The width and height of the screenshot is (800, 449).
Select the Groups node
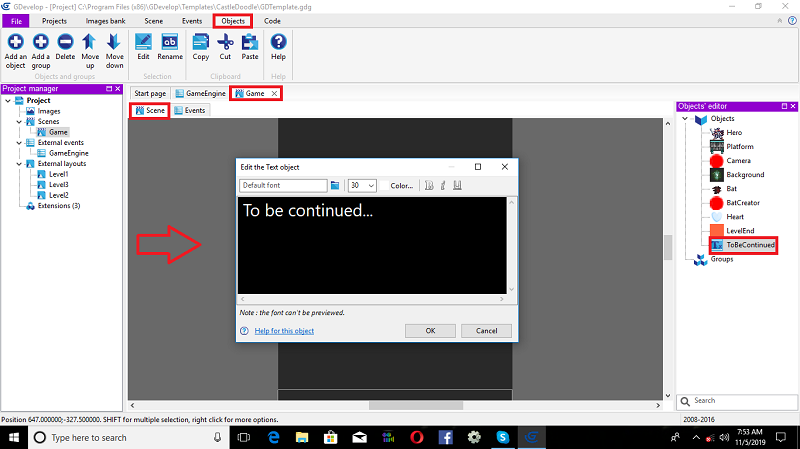pyautogui.click(x=721, y=259)
